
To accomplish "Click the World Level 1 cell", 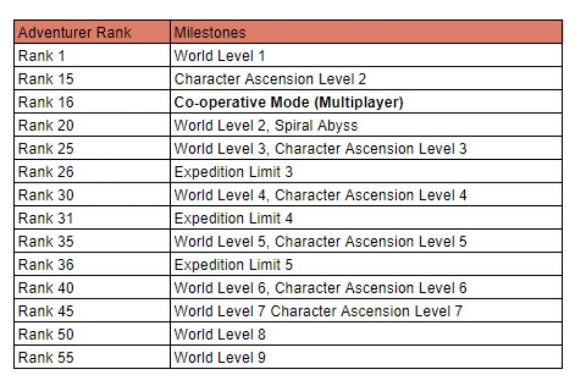I will pos(366,55).
